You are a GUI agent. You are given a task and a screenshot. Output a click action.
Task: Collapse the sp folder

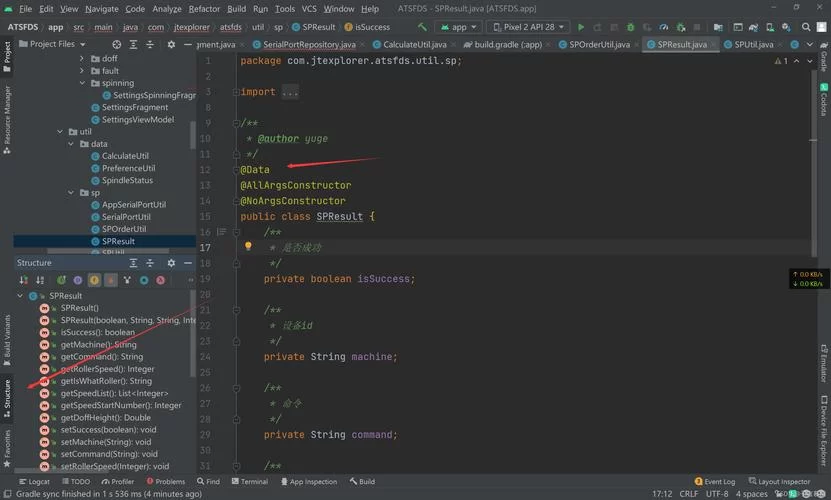click(x=71, y=192)
